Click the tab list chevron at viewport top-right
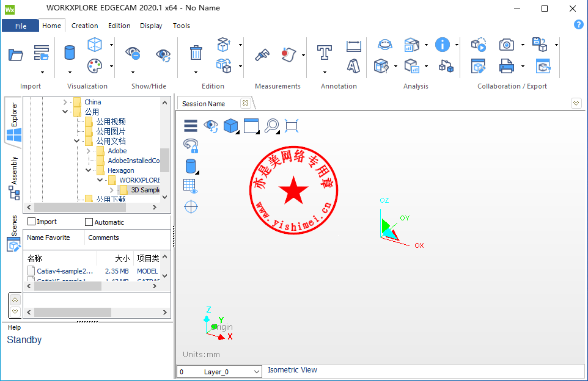 576,103
